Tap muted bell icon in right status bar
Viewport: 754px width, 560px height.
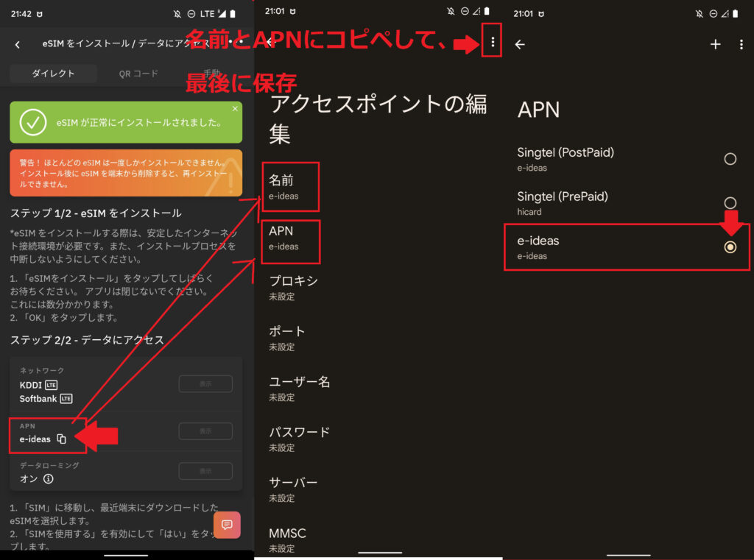700,14
